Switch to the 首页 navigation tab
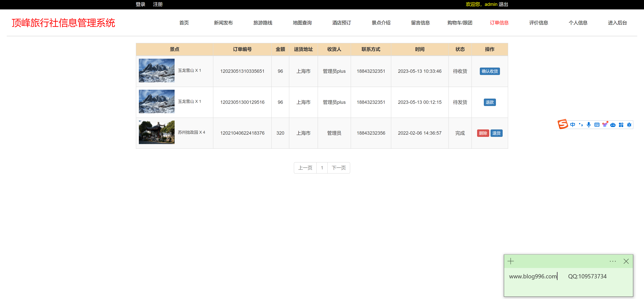This screenshot has width=644, height=299. [x=184, y=23]
